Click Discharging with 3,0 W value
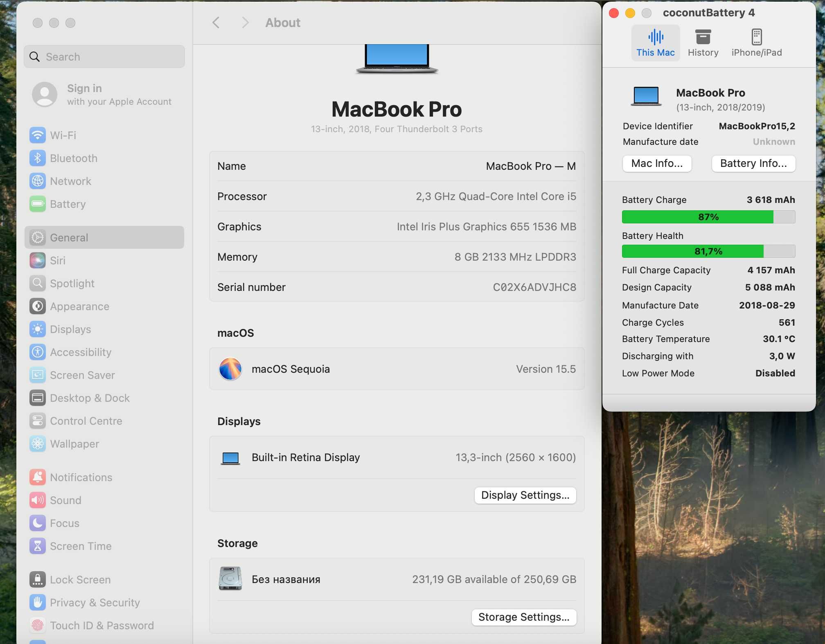Image resolution: width=825 pixels, height=644 pixels. (782, 356)
